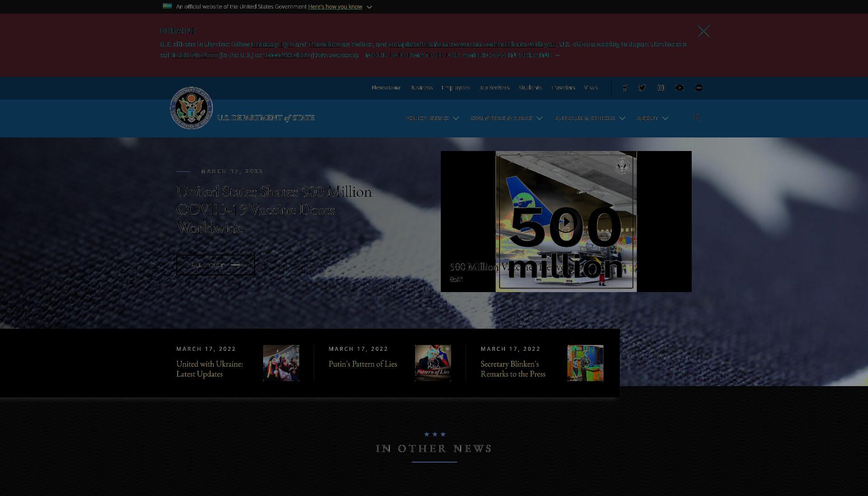The height and width of the screenshot is (496, 868).
Task: Click the Pattern of Lies thumbnail image
Action: tap(433, 363)
